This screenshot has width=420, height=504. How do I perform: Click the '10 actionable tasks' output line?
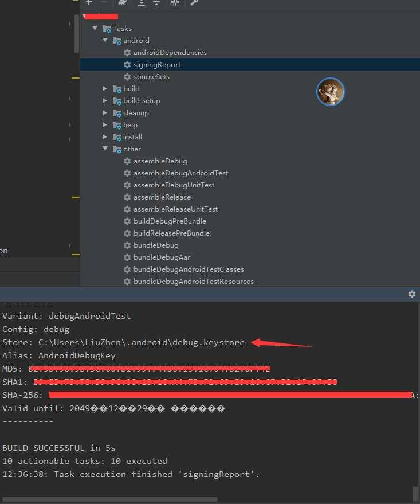pyautogui.click(x=84, y=461)
